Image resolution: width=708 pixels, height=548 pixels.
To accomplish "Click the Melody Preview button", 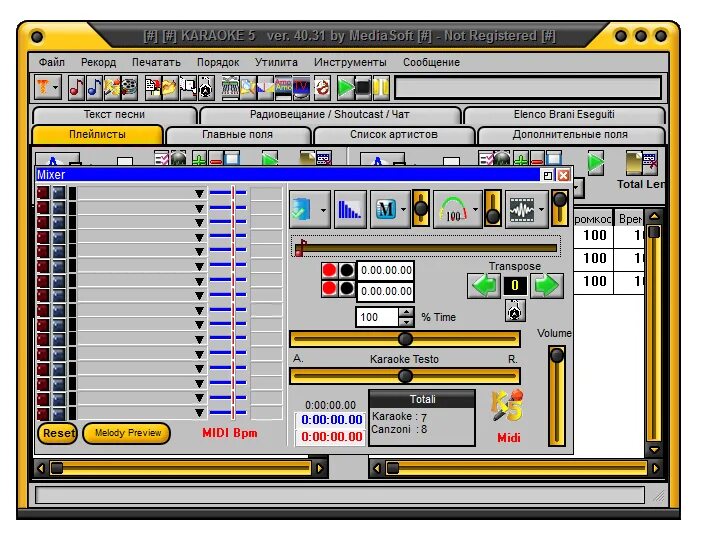I will pos(127,433).
